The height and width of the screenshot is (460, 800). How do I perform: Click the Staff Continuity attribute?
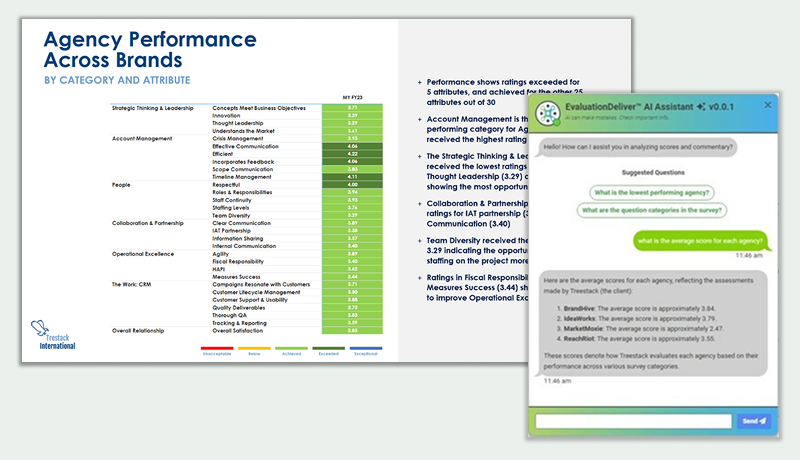pos(232,200)
